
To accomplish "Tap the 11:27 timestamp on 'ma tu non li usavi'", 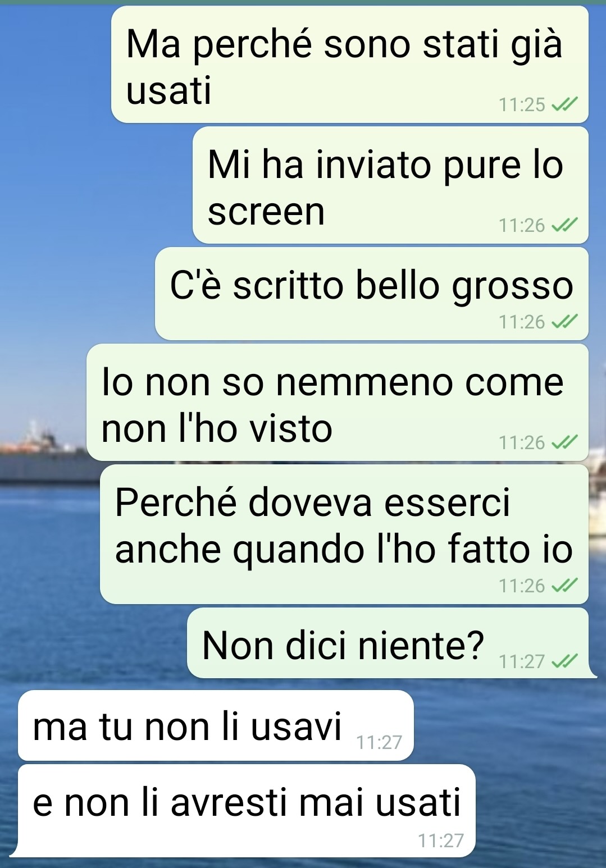I will [379, 742].
